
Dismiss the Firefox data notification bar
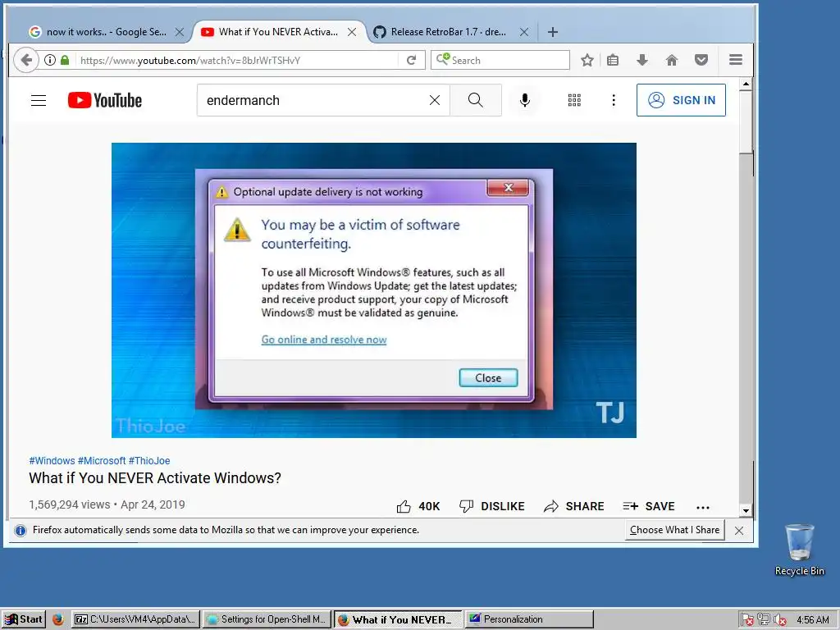point(739,531)
